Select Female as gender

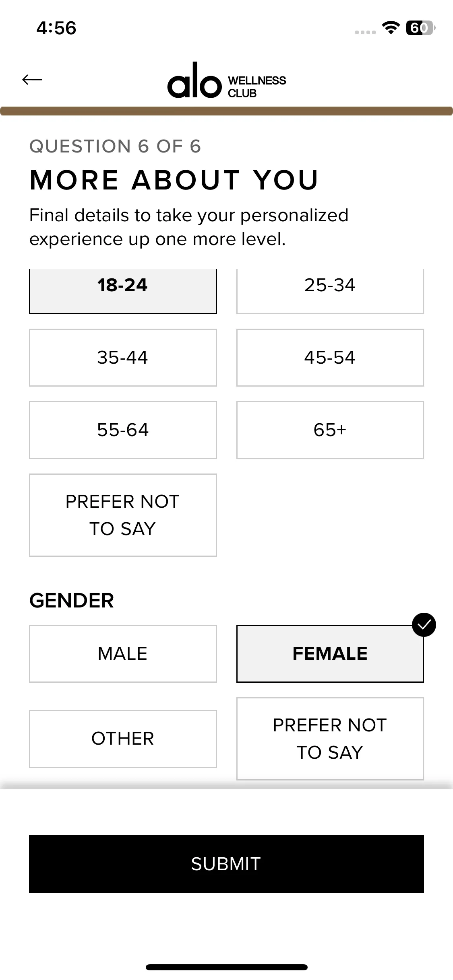(330, 654)
